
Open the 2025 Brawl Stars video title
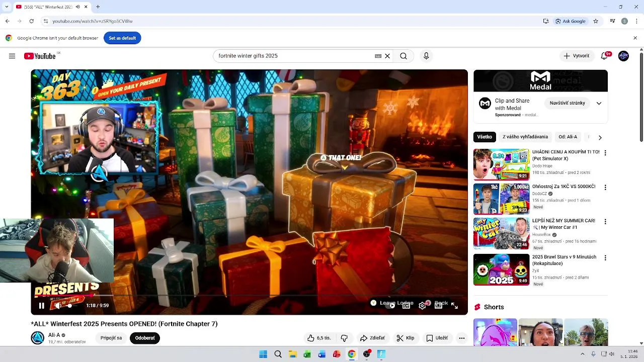564,260
